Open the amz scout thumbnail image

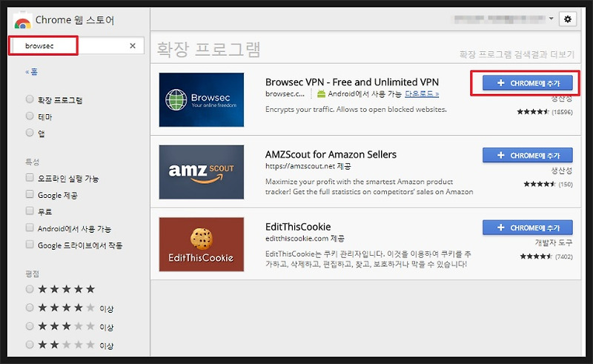coord(202,172)
